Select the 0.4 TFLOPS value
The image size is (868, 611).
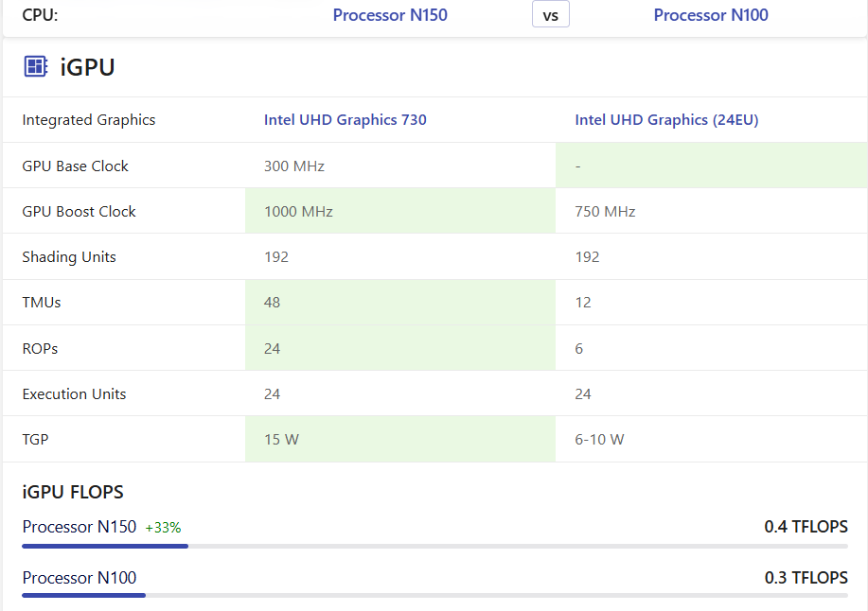(806, 527)
